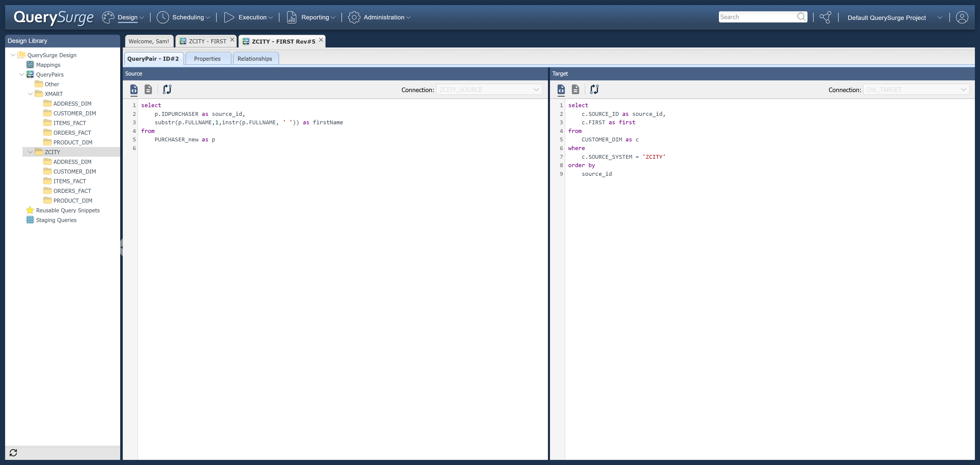Viewport: 980px width, 465px height.
Task: Click in the Source query editor
Action: click(x=342, y=279)
